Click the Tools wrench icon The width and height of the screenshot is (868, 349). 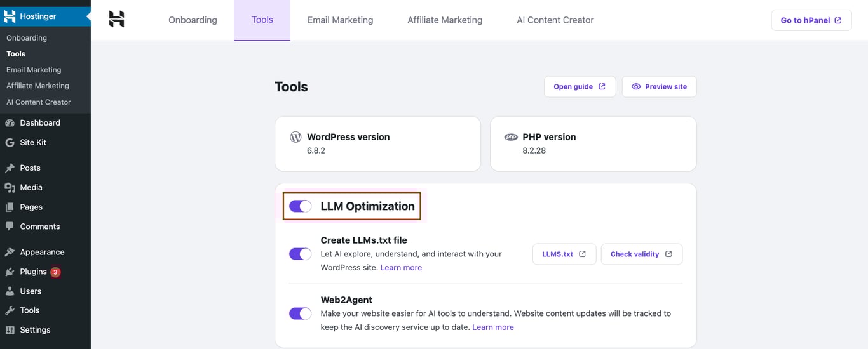click(10, 311)
